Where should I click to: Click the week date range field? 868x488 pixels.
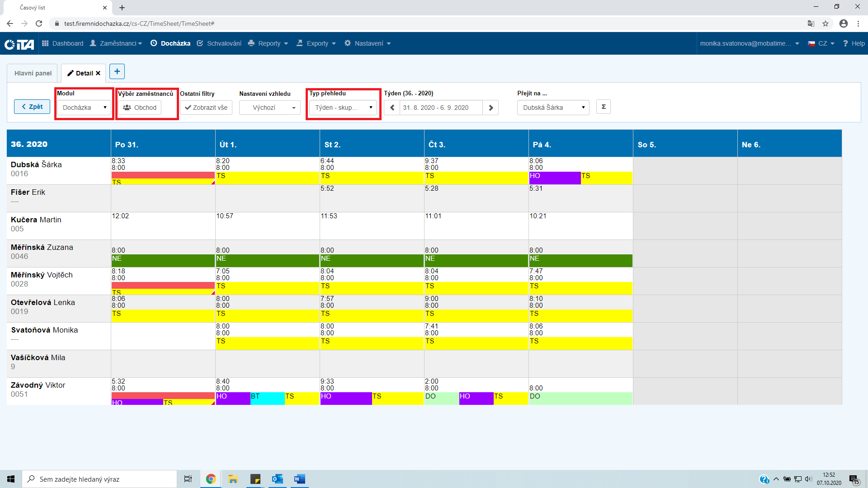click(x=441, y=108)
